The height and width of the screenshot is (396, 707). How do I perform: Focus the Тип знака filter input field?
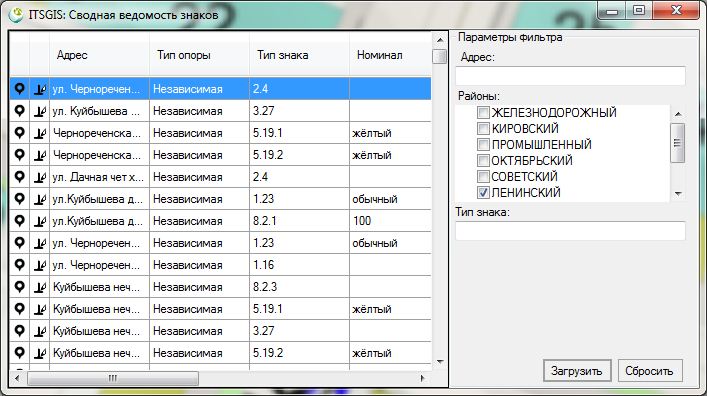(570, 231)
